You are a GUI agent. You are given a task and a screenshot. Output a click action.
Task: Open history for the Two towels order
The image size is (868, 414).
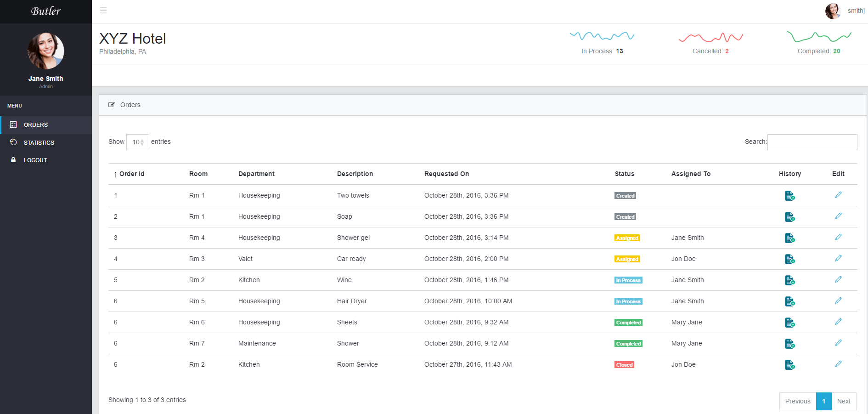[789, 196]
